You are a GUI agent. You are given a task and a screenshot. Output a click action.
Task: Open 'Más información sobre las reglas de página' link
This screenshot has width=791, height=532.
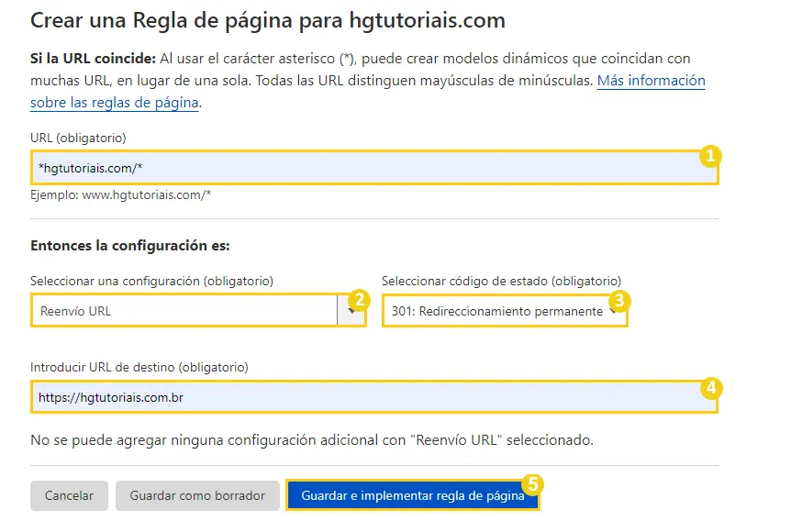point(652,81)
